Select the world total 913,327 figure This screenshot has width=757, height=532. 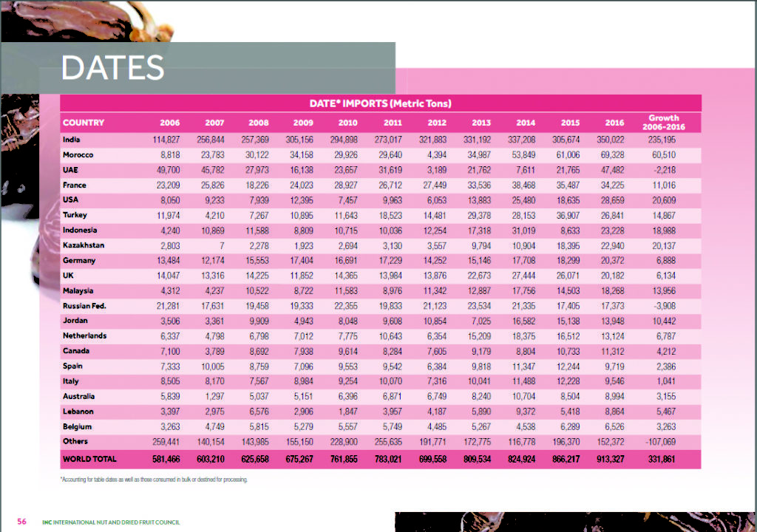coord(615,460)
